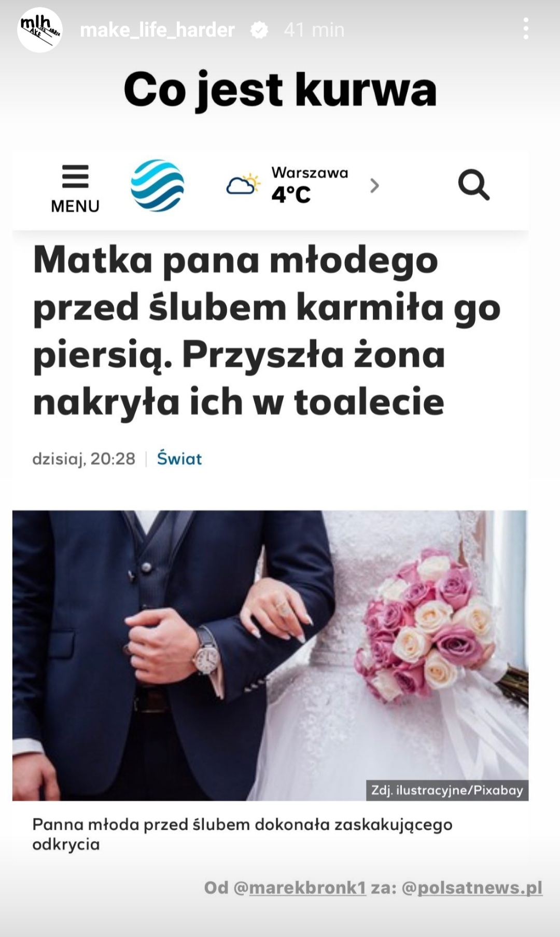Open the article headline about Matka pana młodego
This screenshot has width=560, height=937.
tap(267, 331)
